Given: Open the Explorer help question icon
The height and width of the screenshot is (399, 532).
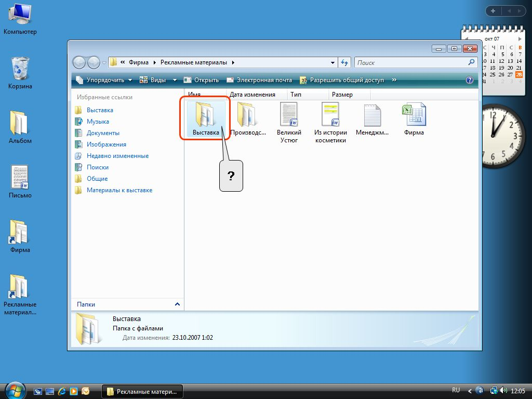Looking at the screenshot, I should click(470, 80).
